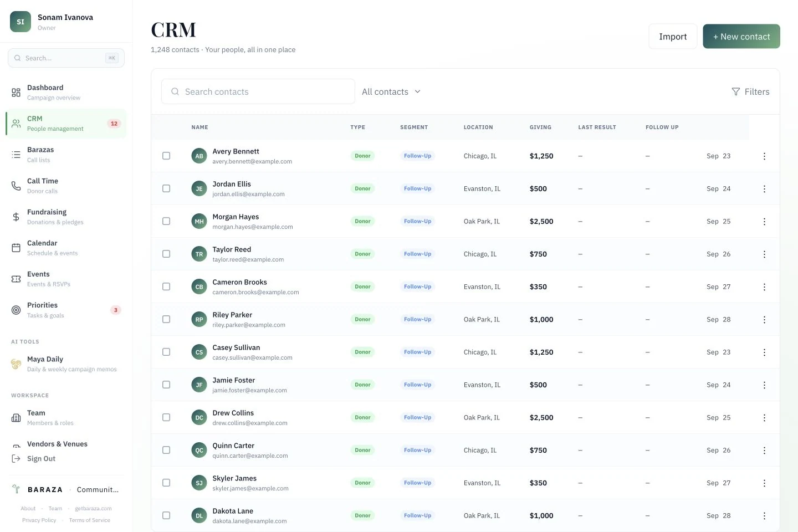Screen dimensions: 798x532
Task: Click the Call Time phone icon
Action: coord(16,186)
